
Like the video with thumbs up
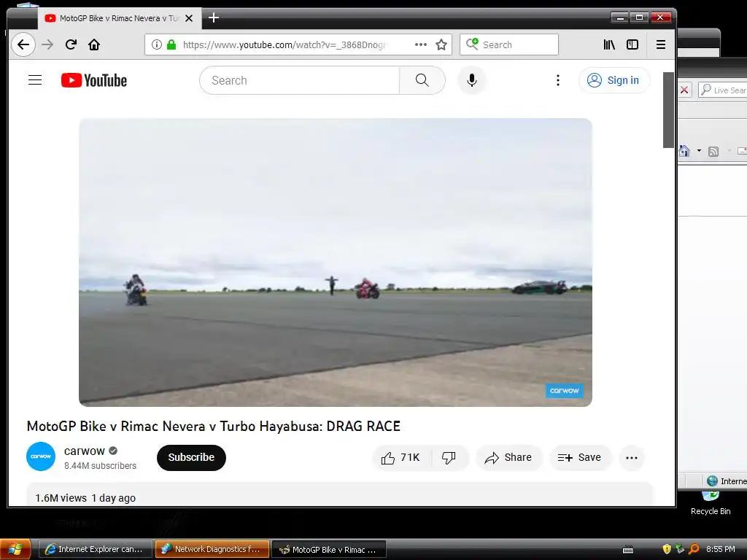click(x=400, y=458)
